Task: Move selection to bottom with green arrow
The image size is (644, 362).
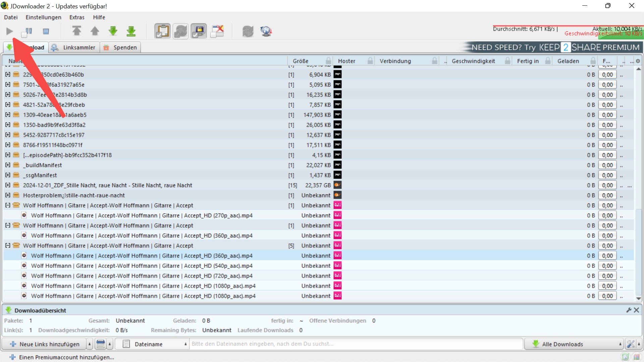Action: click(131, 31)
